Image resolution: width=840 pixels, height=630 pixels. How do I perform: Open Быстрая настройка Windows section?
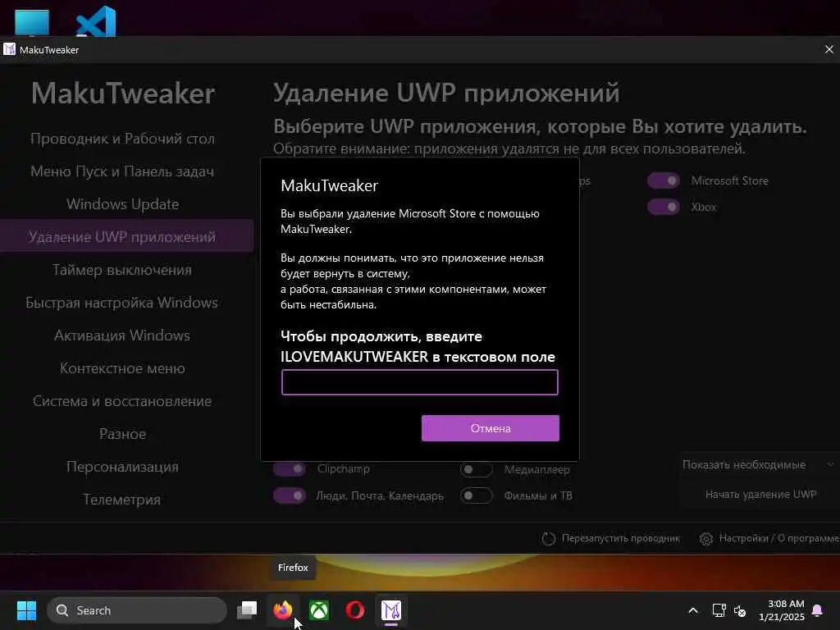coord(122,303)
